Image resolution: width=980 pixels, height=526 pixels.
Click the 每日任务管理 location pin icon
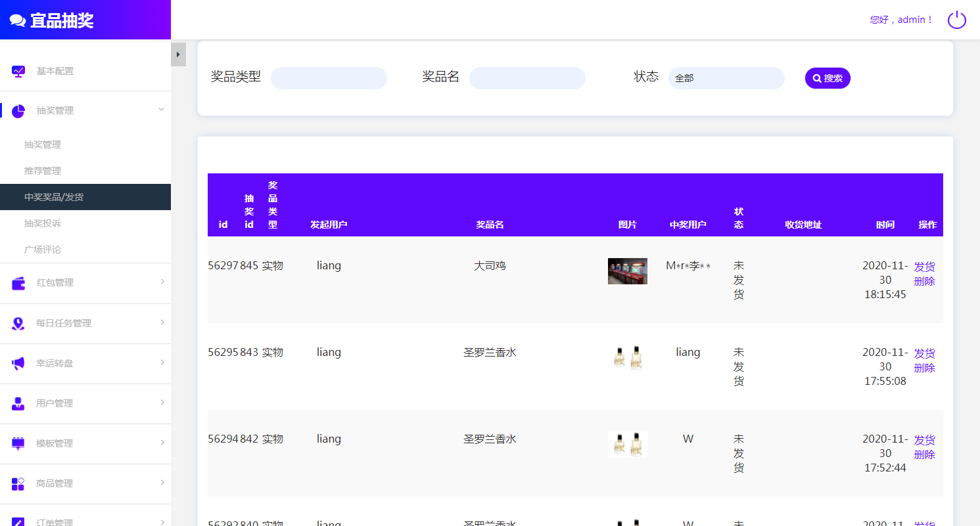18,323
